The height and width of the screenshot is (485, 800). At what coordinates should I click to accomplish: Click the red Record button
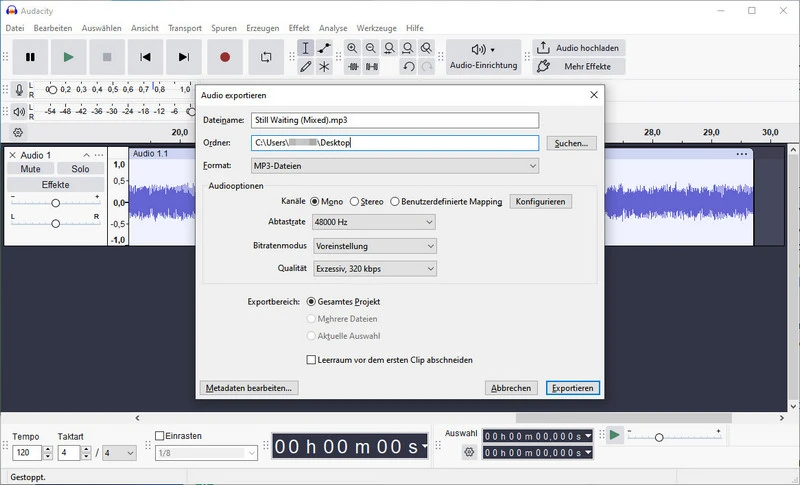(x=225, y=57)
